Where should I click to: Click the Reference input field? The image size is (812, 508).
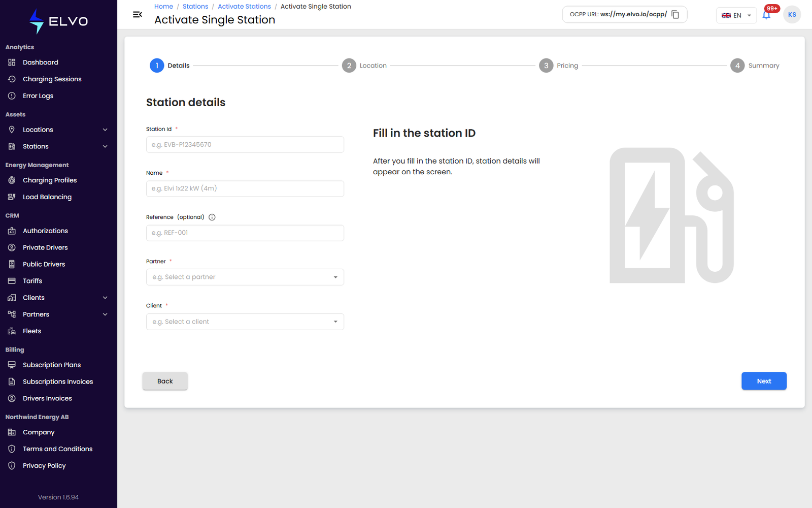[x=245, y=233]
